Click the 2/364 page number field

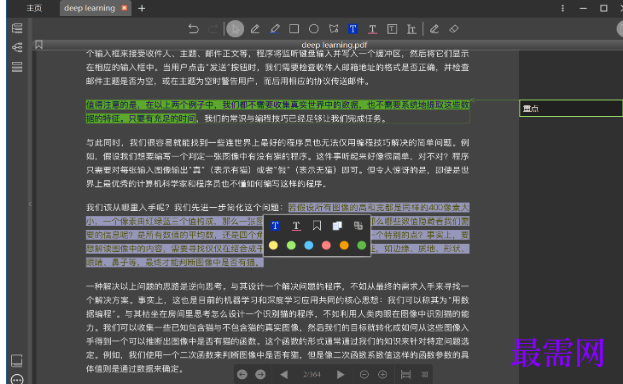click(312, 374)
